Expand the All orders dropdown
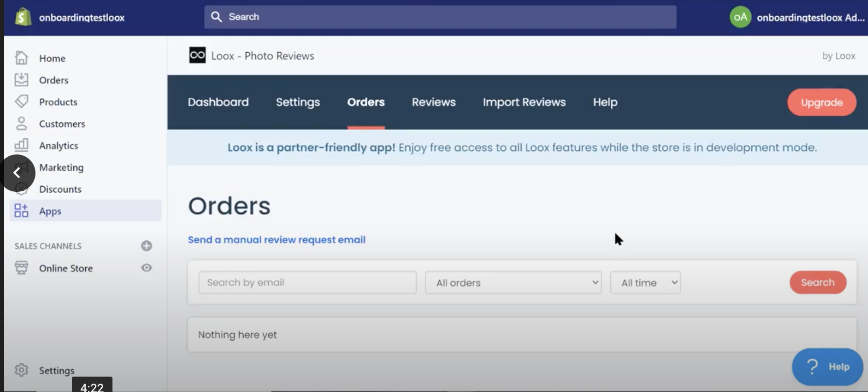 [x=513, y=283]
